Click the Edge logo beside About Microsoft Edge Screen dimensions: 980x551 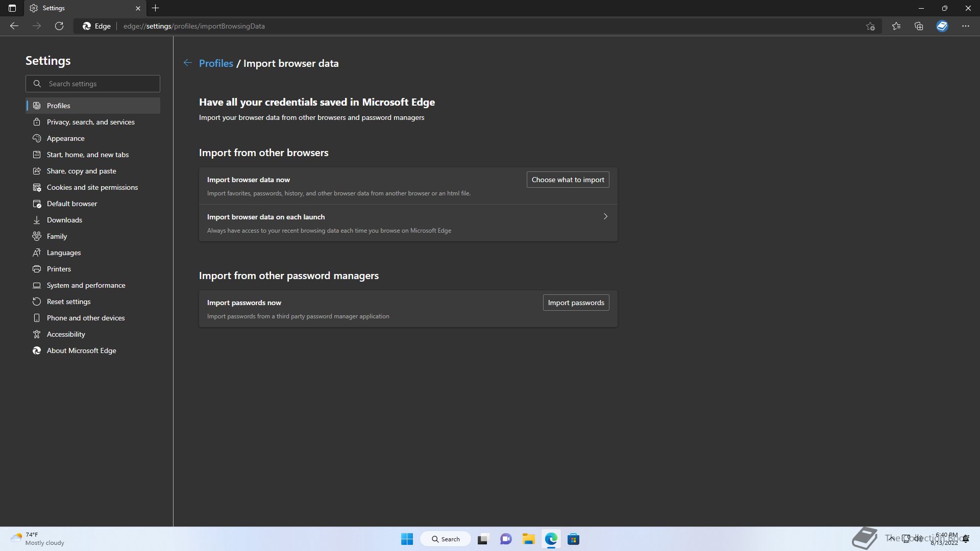pyautogui.click(x=37, y=350)
